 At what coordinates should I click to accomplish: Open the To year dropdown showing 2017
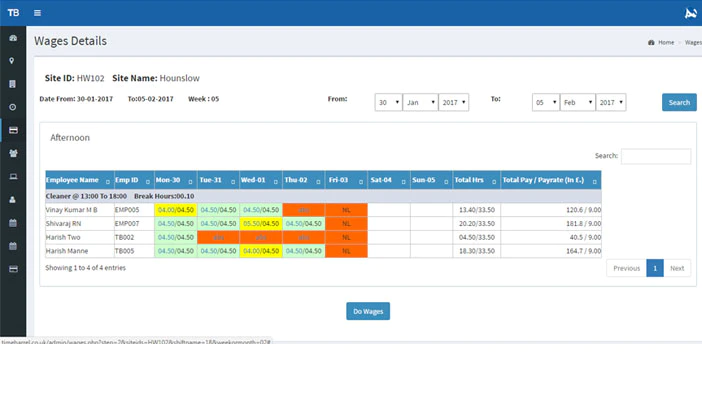611,102
